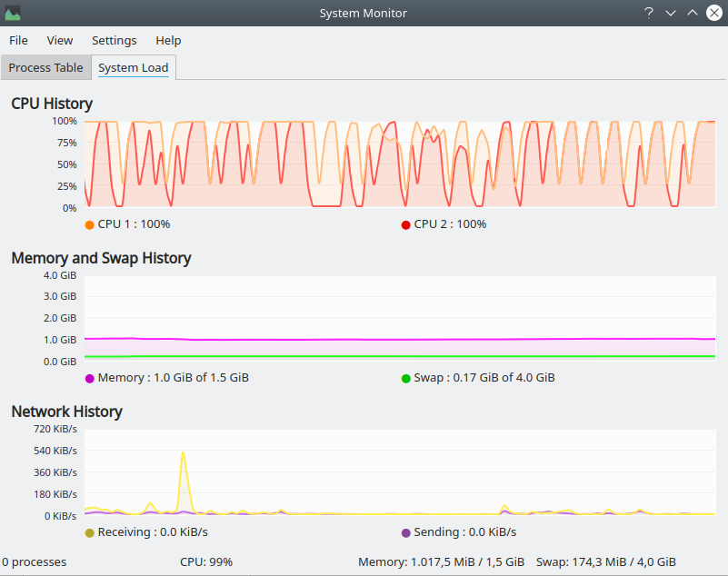Click the Memory and Swap History heading
Image resolution: width=728 pixels, height=576 pixels.
101,258
